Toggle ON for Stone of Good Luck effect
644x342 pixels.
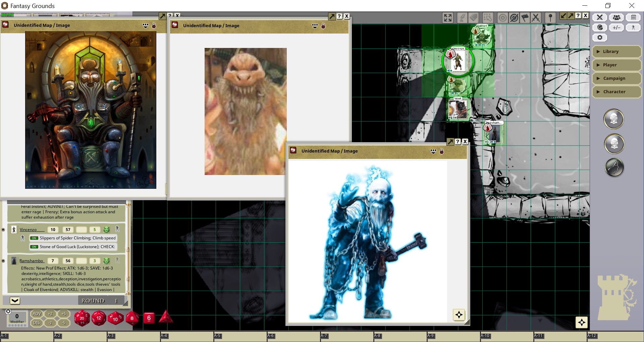point(34,247)
